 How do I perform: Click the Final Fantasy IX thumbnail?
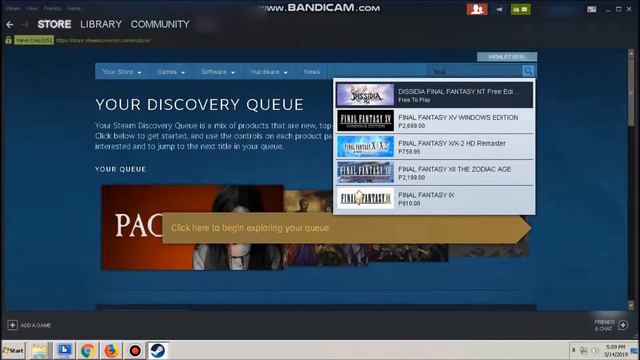[x=365, y=198]
